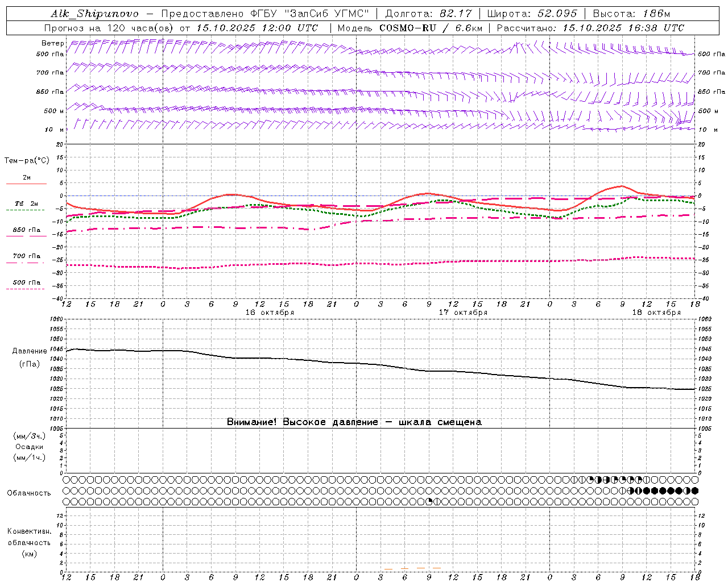Viewport: 728px width, 582px height.
Task: Click the (мм/3ч.) precipitation unit label
Action: [x=30, y=436]
